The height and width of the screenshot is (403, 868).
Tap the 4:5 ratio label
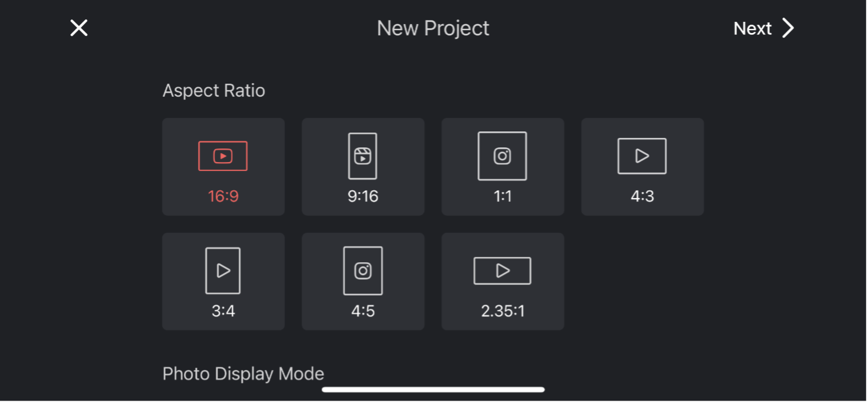coord(363,310)
